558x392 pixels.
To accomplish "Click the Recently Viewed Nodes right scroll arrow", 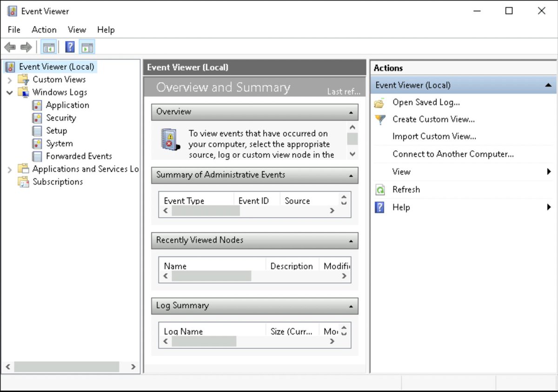I will click(x=344, y=276).
